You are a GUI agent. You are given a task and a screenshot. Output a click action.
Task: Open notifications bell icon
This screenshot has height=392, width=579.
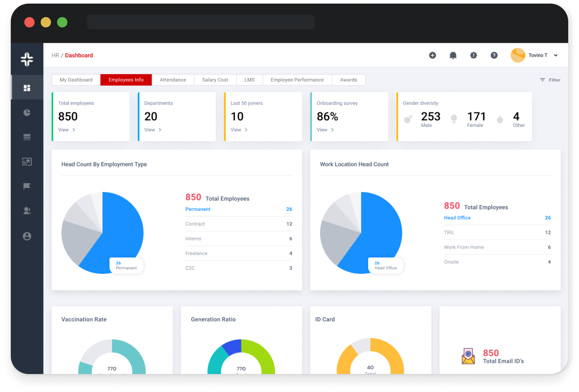point(453,55)
